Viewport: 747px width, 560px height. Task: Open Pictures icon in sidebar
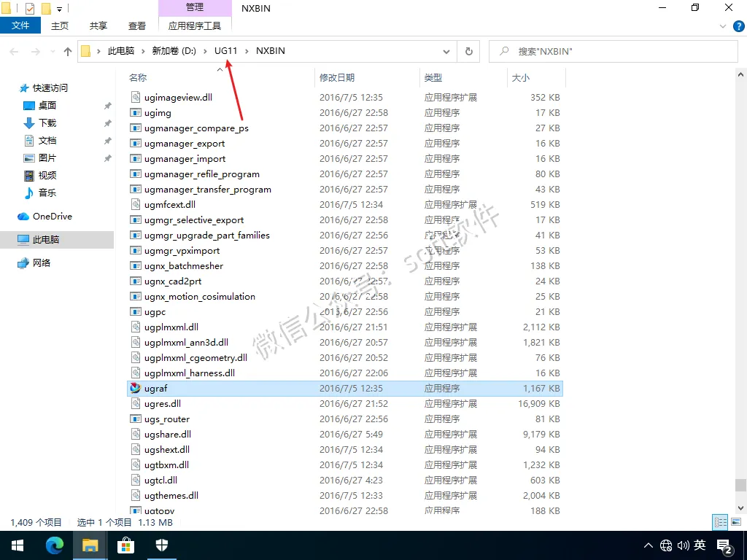[29, 158]
